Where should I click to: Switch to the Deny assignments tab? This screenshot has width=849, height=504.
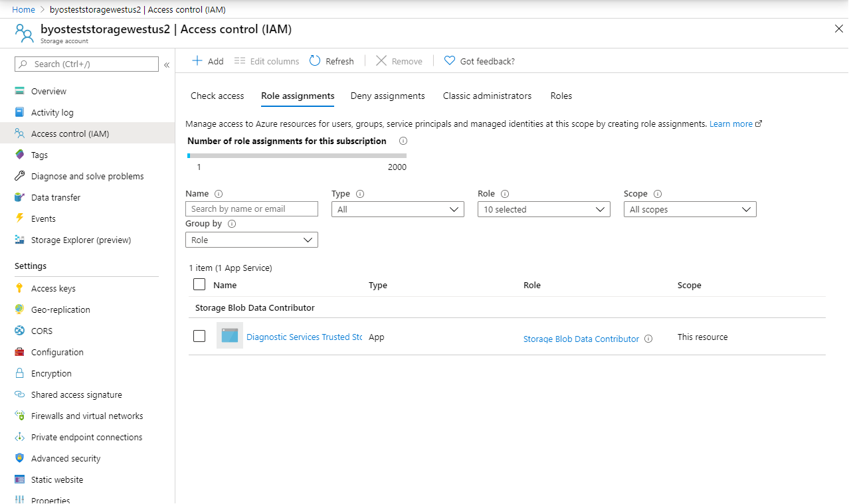click(x=387, y=96)
